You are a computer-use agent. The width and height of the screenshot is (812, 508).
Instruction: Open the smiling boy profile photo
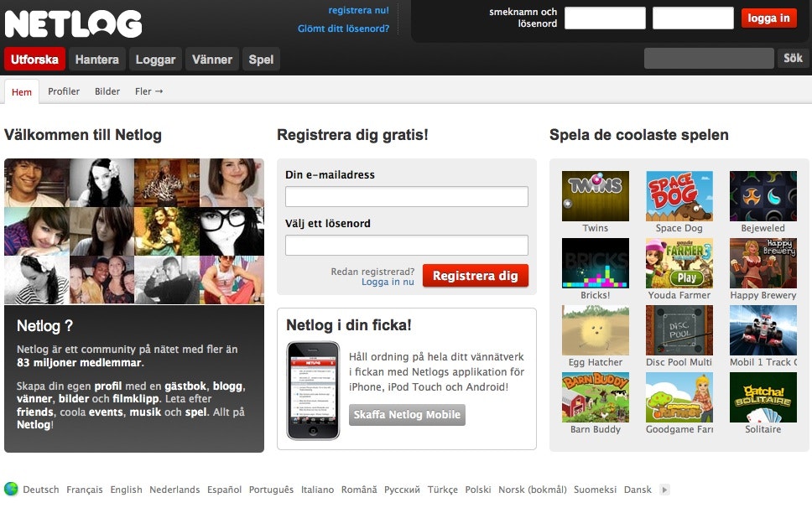point(37,183)
